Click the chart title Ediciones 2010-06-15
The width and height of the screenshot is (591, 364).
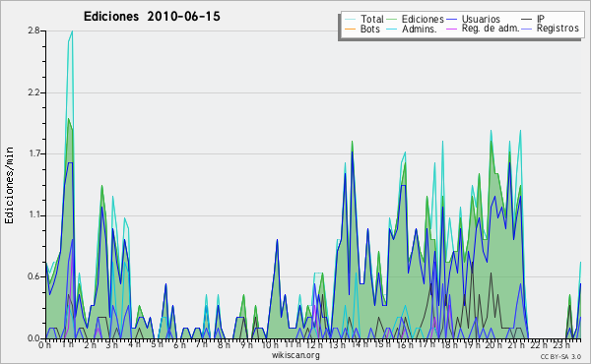(152, 17)
